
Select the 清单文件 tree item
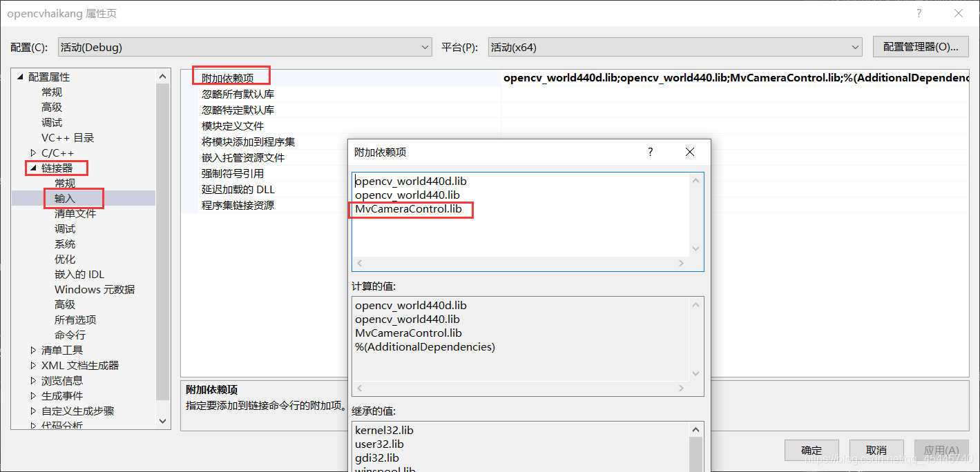pos(75,213)
